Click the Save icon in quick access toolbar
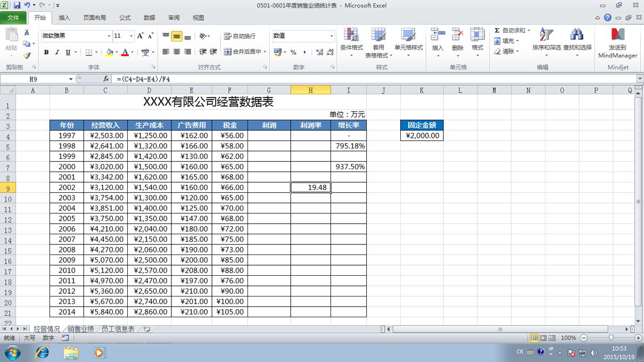Viewport: 644px width, 362px height. tap(16, 5)
